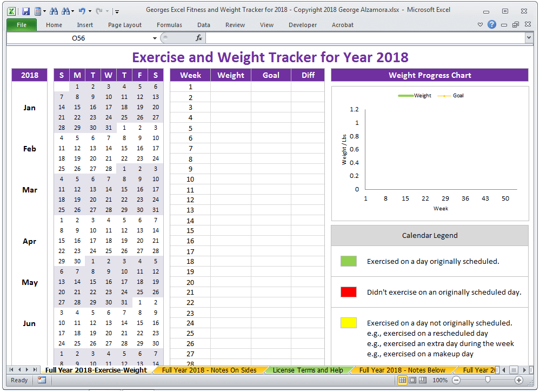Go to last sheet tab navigation arrow
This screenshot has width=540, height=392.
point(35,370)
